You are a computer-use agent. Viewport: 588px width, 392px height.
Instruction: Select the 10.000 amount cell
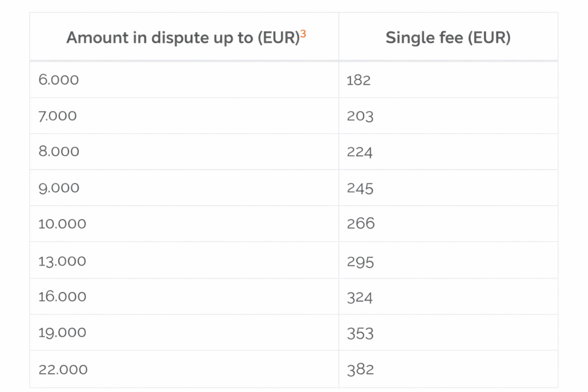pyautogui.click(x=62, y=224)
